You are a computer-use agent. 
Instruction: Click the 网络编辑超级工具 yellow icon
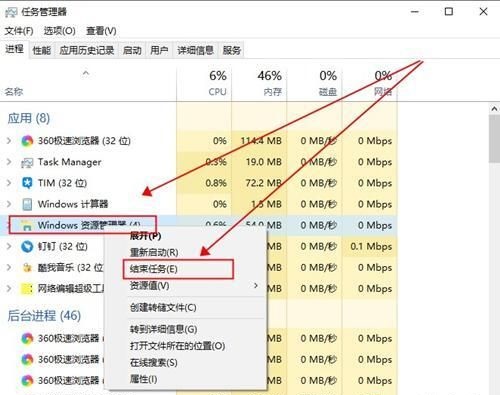pos(27,289)
